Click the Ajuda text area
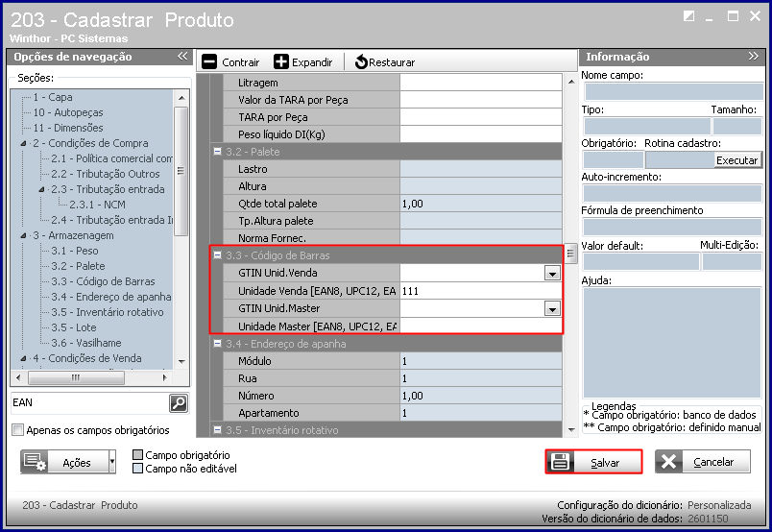This screenshot has width=772, height=532. 672,343
